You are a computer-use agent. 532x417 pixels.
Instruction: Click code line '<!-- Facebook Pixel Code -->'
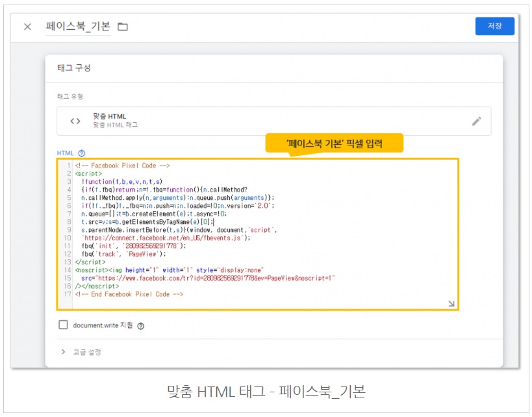click(x=122, y=166)
